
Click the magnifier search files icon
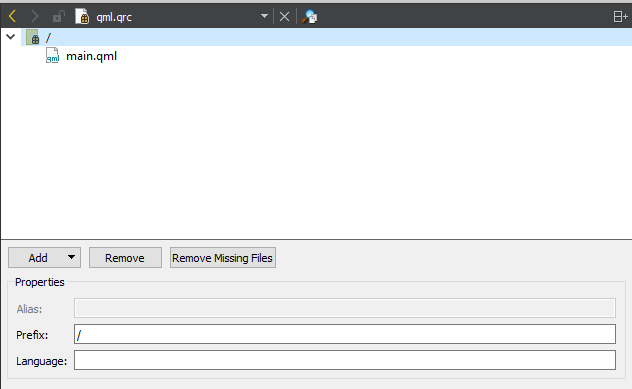tap(310, 17)
